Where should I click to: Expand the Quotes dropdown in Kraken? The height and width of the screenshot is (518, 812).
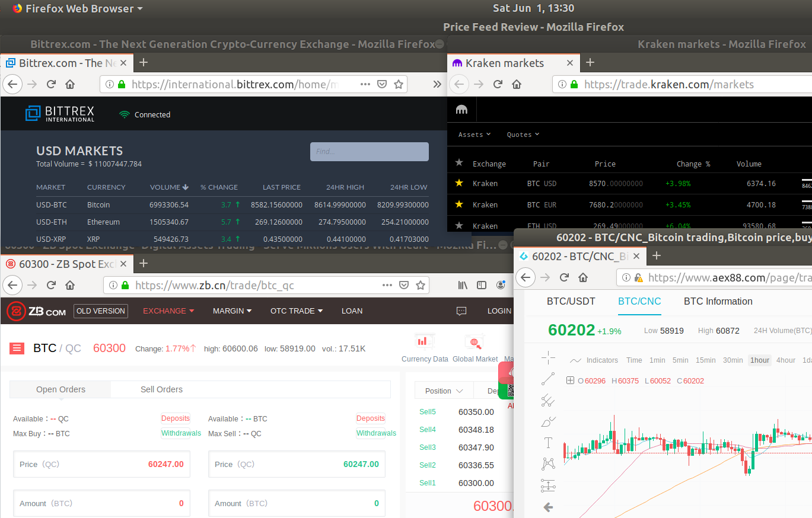[x=523, y=135]
